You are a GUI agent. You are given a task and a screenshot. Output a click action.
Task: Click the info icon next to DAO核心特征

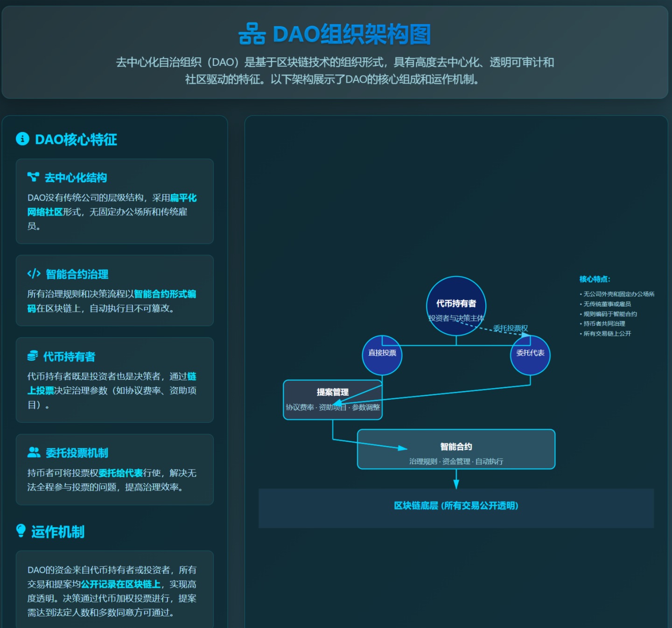click(22, 139)
